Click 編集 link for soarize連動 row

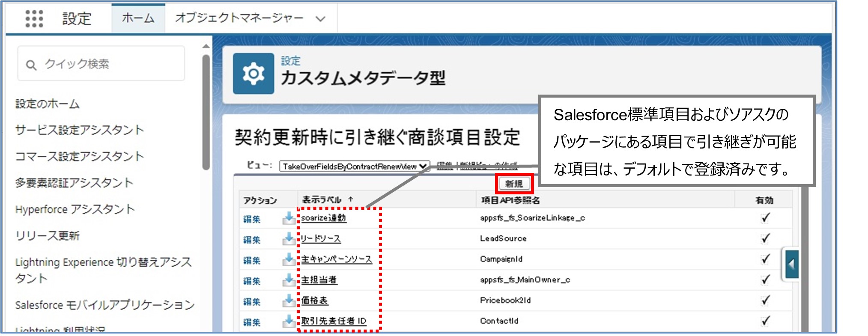click(x=252, y=219)
